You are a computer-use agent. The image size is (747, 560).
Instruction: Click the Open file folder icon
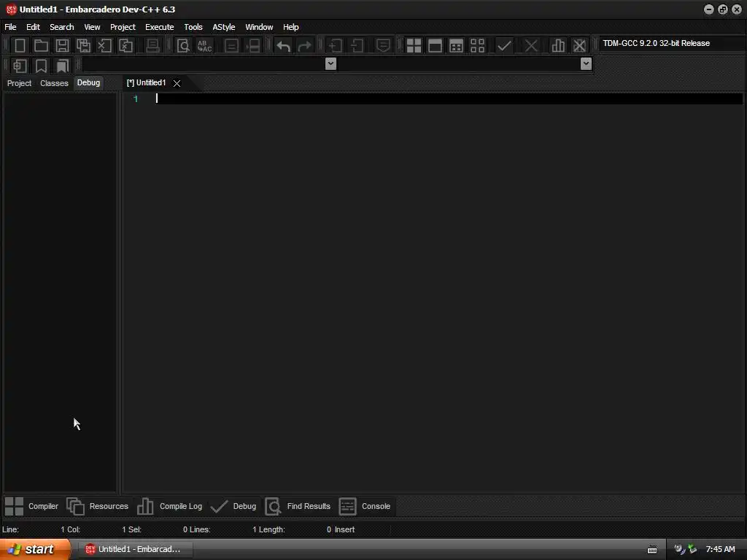41,46
